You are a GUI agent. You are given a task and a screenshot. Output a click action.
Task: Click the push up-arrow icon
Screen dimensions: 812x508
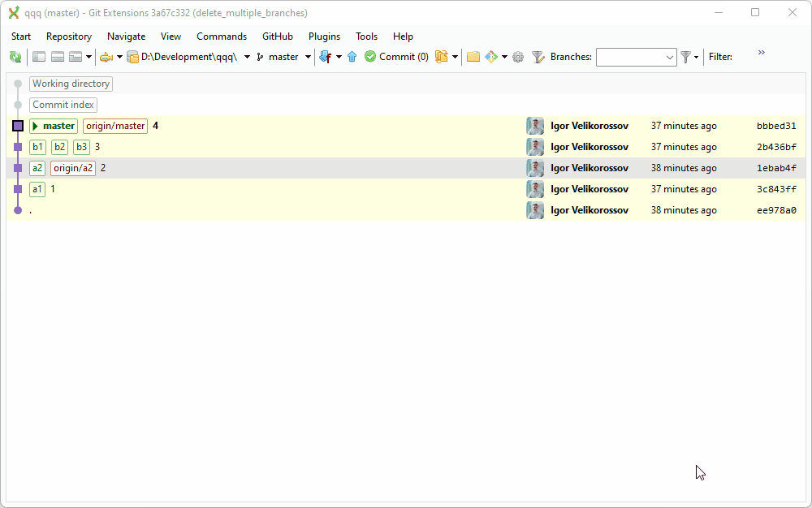point(352,57)
